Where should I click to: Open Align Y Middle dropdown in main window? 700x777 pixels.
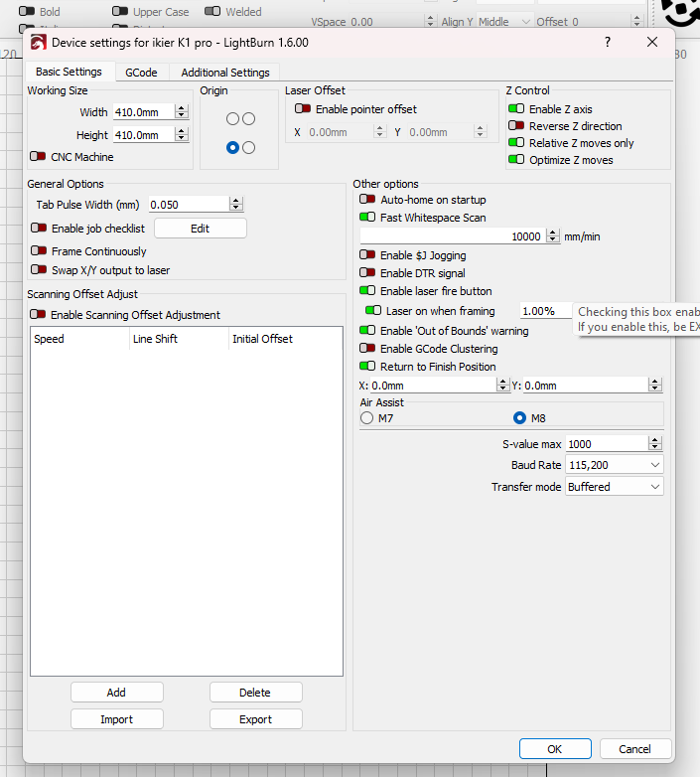tap(505, 22)
